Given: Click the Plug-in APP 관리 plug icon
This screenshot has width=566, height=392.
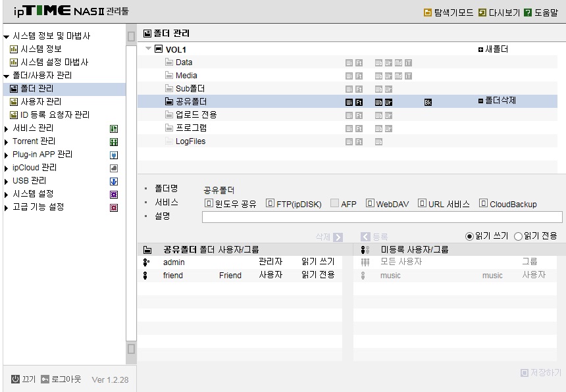Looking at the screenshot, I should point(114,155).
